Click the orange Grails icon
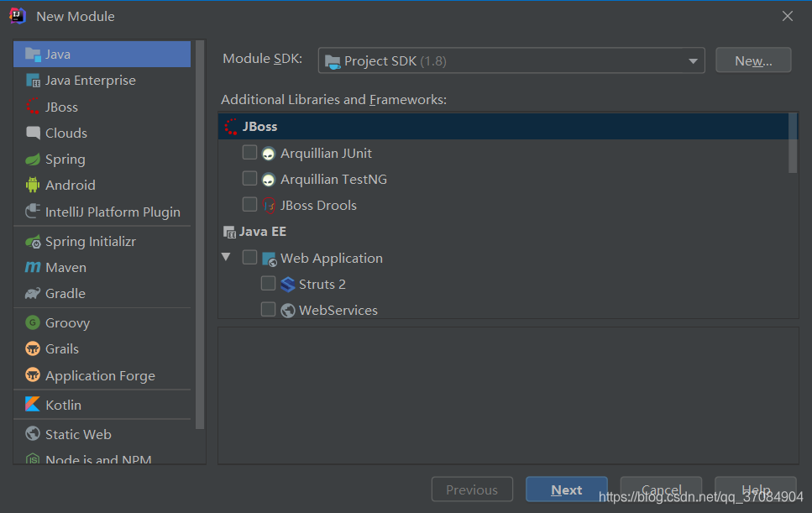The image size is (812, 513). (x=33, y=348)
